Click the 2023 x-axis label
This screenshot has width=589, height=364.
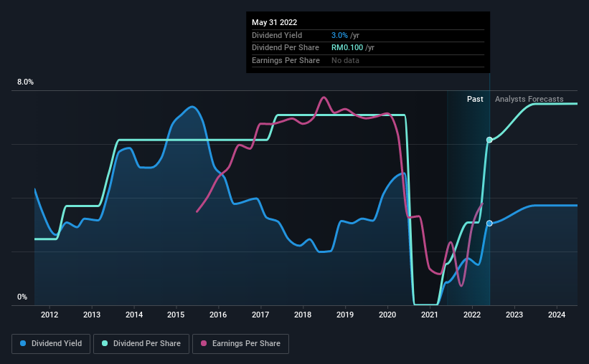pos(514,315)
